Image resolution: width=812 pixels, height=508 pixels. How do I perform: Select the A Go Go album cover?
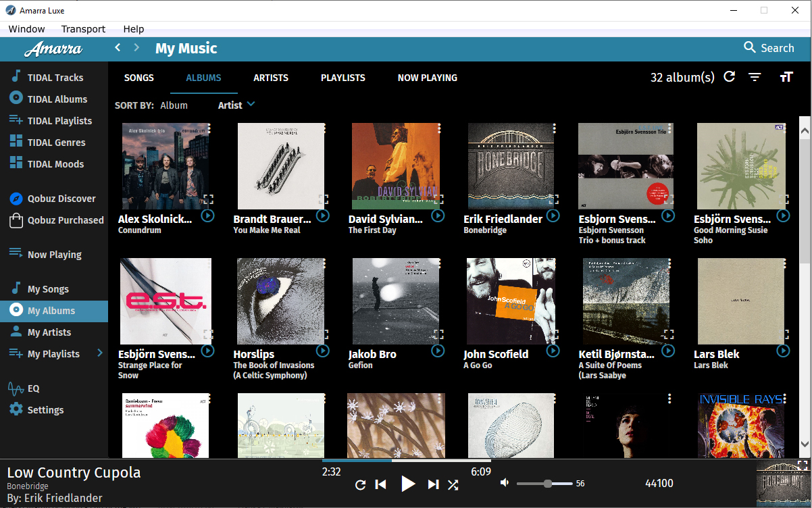(x=511, y=301)
